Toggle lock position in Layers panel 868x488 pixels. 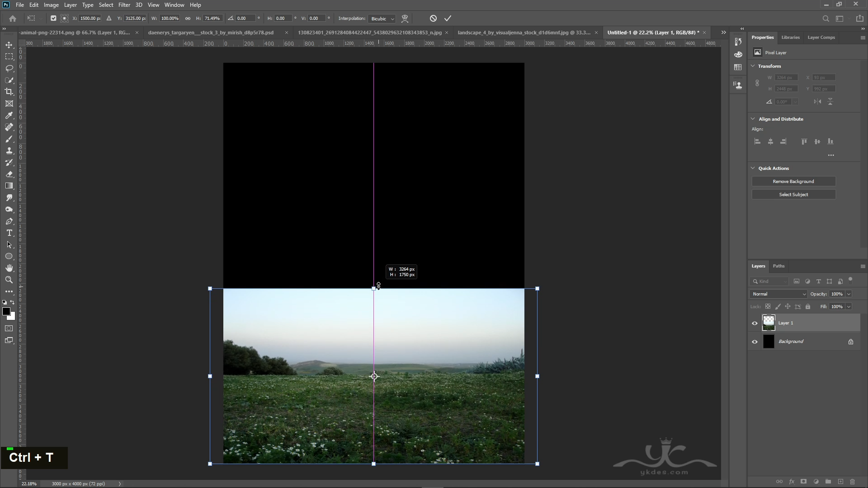(788, 306)
